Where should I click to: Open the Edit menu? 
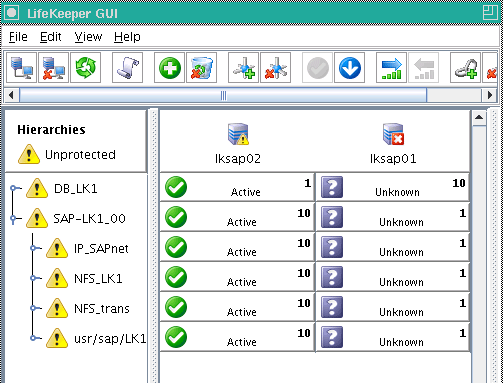tap(51, 36)
